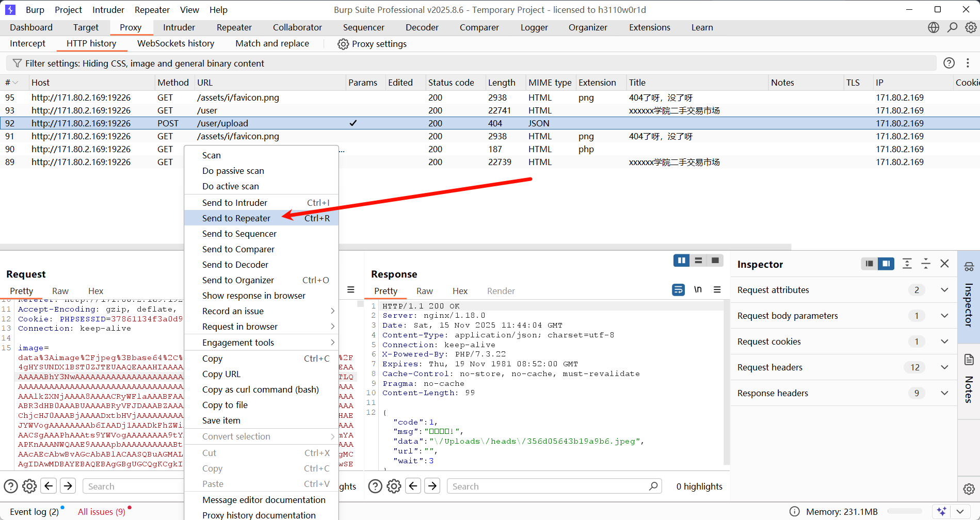Click Burp AI sparkle icon in status bar
Screen dimensions: 980x520
(942, 511)
